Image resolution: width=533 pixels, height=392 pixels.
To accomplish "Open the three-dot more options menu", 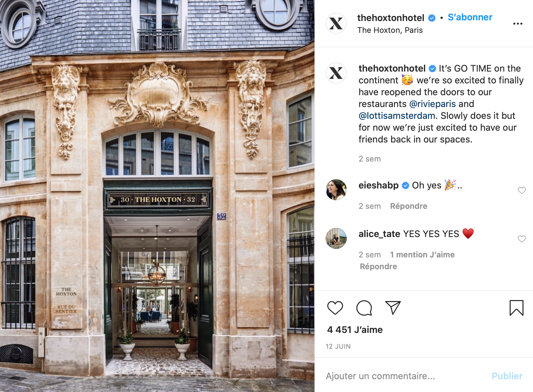I will coord(518,24).
